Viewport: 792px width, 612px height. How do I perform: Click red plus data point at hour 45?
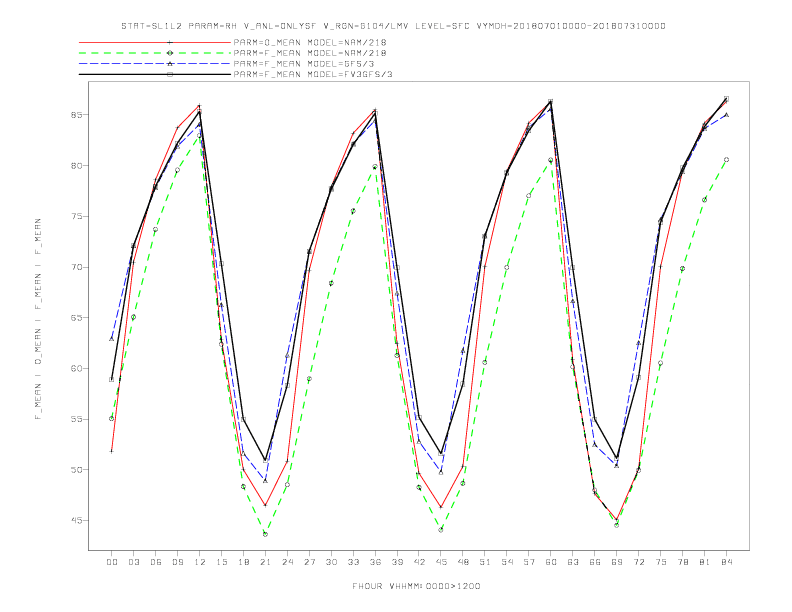(x=441, y=507)
